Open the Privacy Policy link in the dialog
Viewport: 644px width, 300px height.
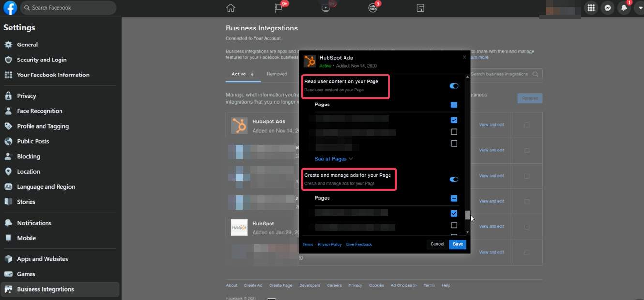[329, 245]
